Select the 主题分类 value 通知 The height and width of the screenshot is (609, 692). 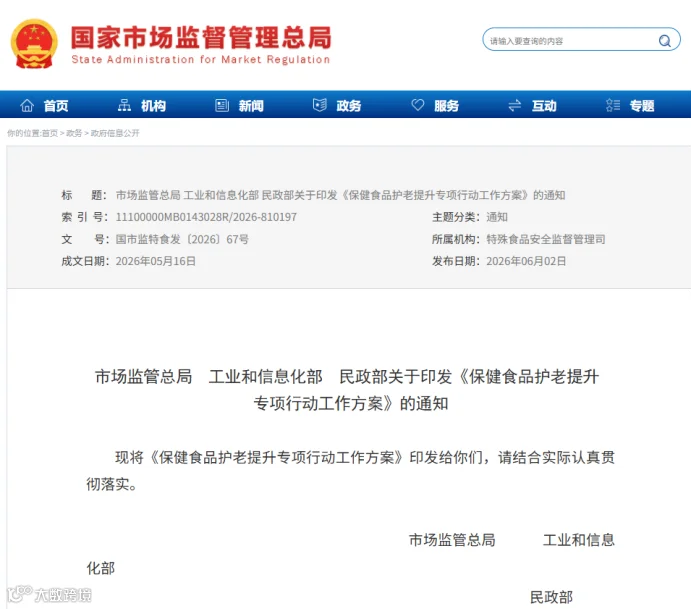click(x=497, y=217)
